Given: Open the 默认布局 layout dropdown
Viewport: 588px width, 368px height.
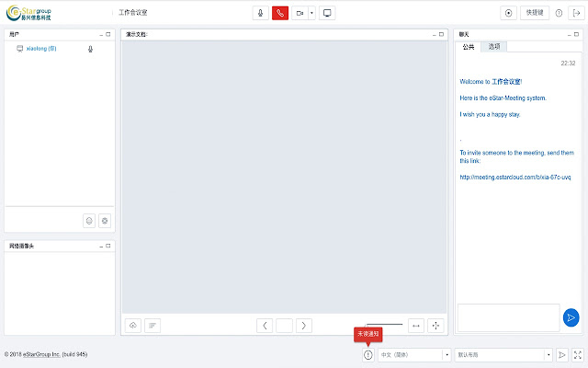Looking at the screenshot, I should coord(503,355).
